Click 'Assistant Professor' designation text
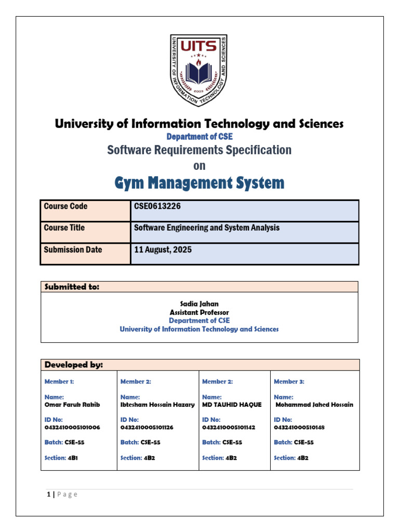399x532 pixels. coord(199,312)
